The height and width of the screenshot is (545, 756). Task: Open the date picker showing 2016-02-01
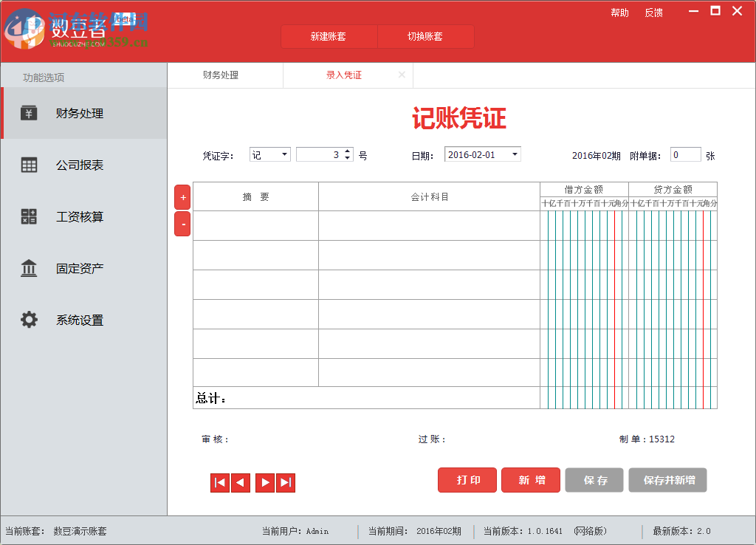481,154
